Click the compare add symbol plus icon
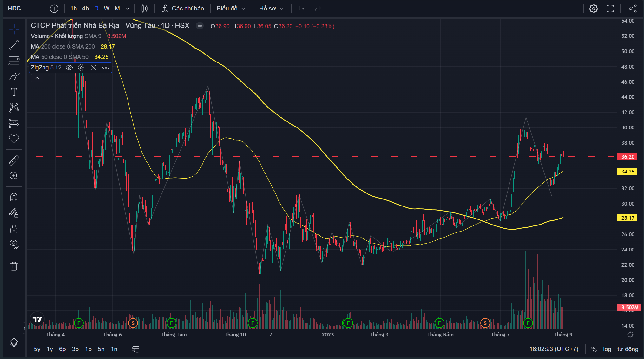 tap(54, 9)
